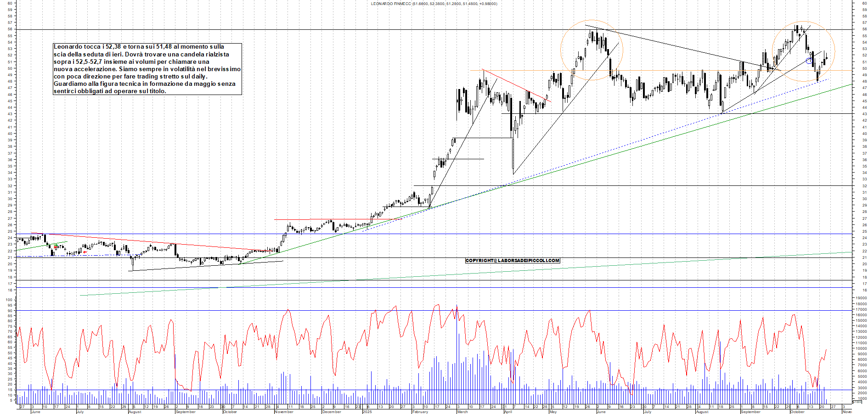Click the April label on the time axis
The height and width of the screenshot is (414, 868).
(x=508, y=412)
